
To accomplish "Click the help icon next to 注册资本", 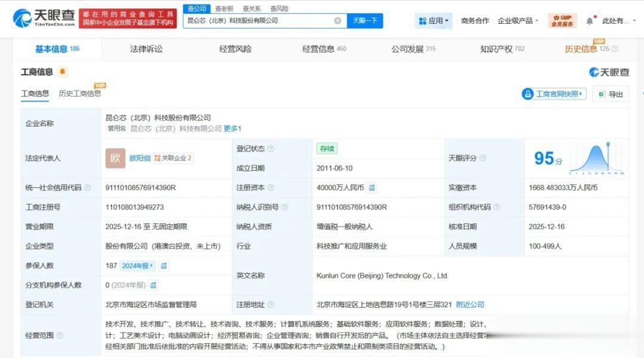I will click(x=271, y=188).
